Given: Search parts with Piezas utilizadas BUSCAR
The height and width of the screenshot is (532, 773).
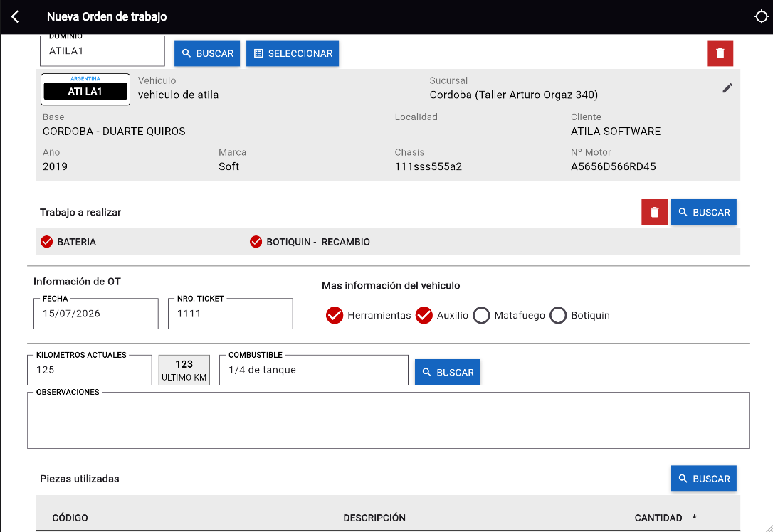Looking at the screenshot, I should click(703, 479).
